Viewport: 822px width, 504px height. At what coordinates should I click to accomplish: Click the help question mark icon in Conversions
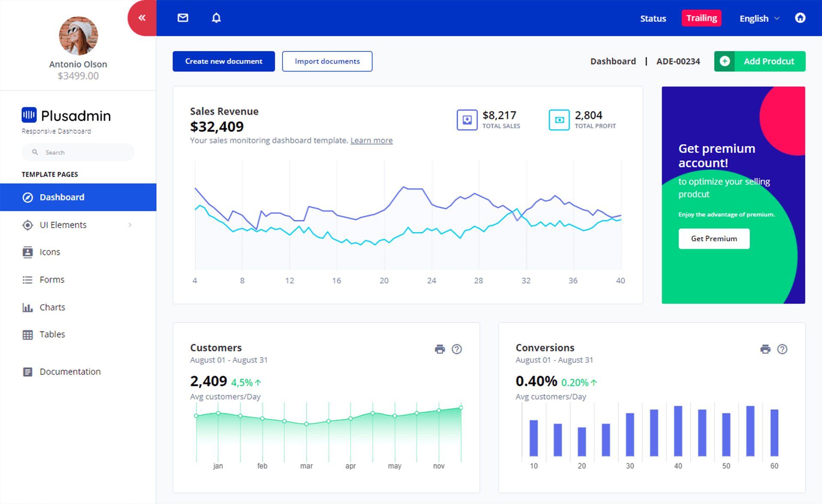pyautogui.click(x=781, y=349)
